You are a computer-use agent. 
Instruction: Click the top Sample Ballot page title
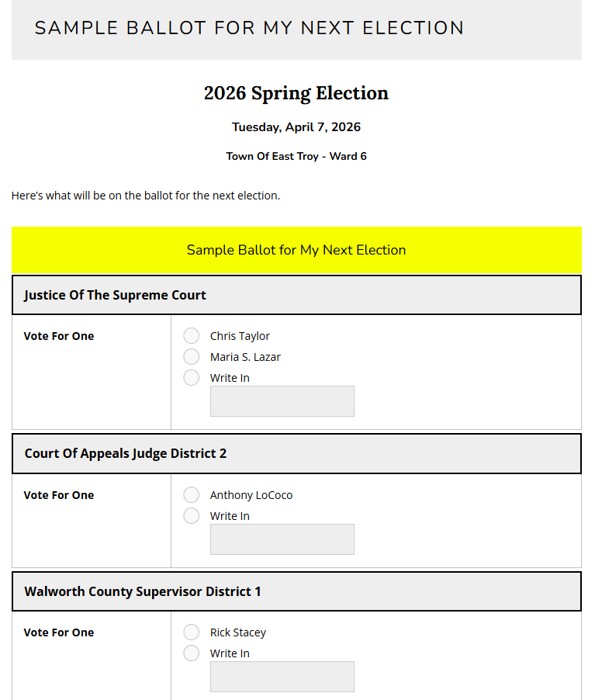coord(249,29)
